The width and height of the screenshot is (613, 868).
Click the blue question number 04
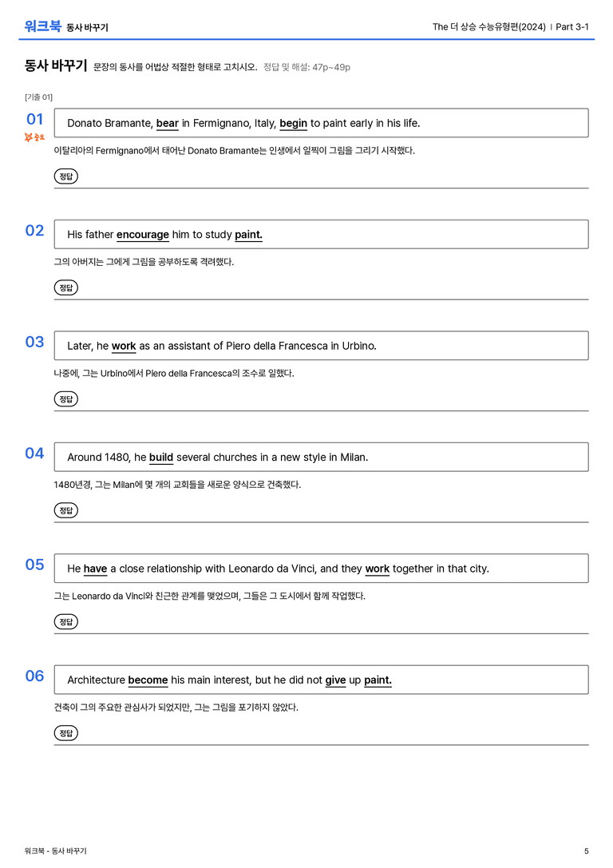tap(34, 454)
